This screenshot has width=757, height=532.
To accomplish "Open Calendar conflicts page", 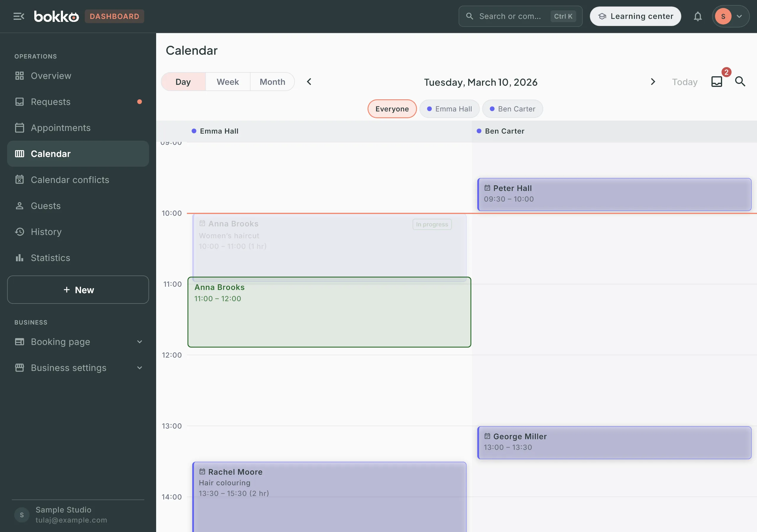I will pyautogui.click(x=78, y=180).
